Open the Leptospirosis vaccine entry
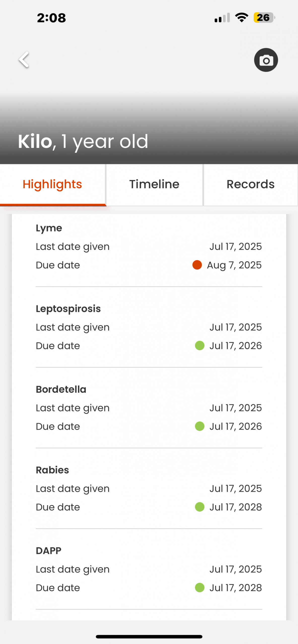Viewport: 298px width, 644px height. point(68,309)
